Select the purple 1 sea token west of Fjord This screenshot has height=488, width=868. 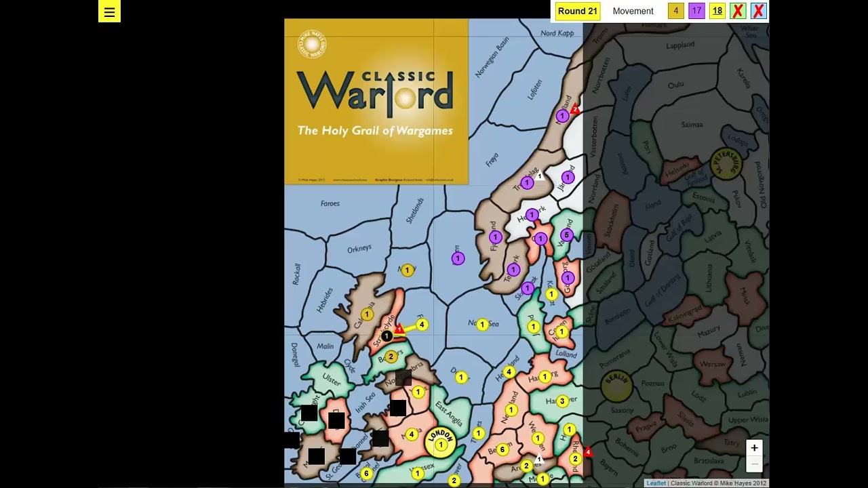click(x=458, y=258)
